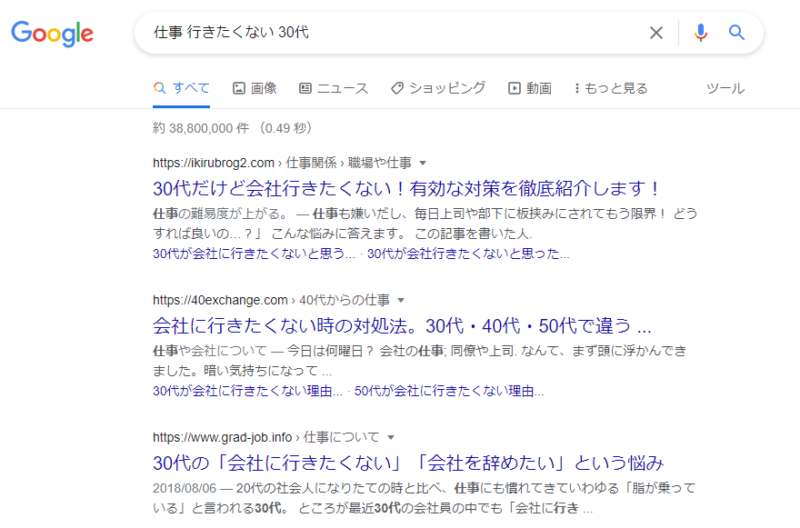
Task: Switch to the 画像 tab
Action: point(255,88)
